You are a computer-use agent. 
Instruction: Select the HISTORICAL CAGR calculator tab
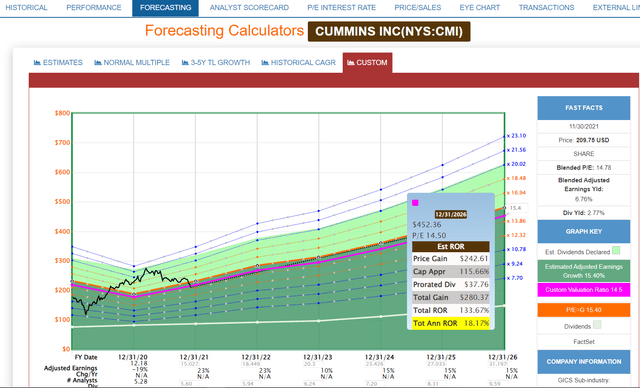[298, 62]
